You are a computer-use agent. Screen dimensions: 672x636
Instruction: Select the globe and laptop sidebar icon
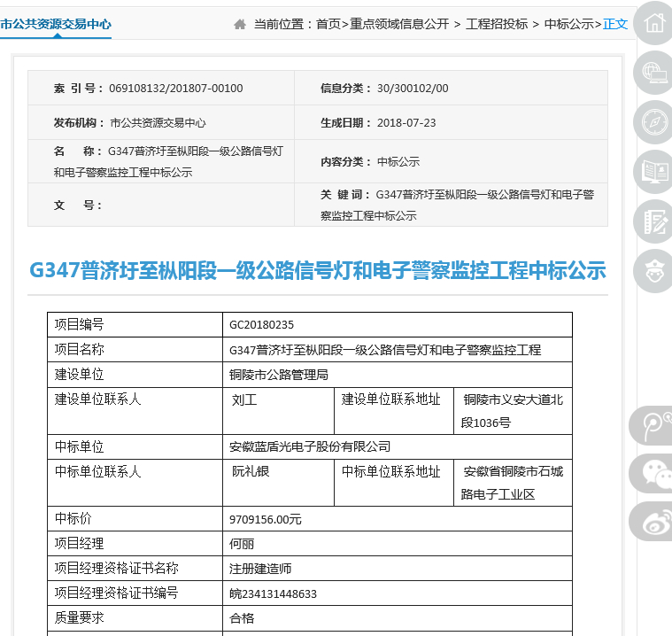(x=654, y=73)
